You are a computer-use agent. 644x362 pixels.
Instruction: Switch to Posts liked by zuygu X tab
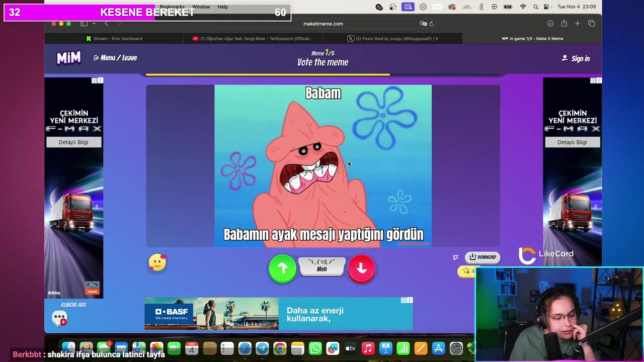pyautogui.click(x=392, y=38)
